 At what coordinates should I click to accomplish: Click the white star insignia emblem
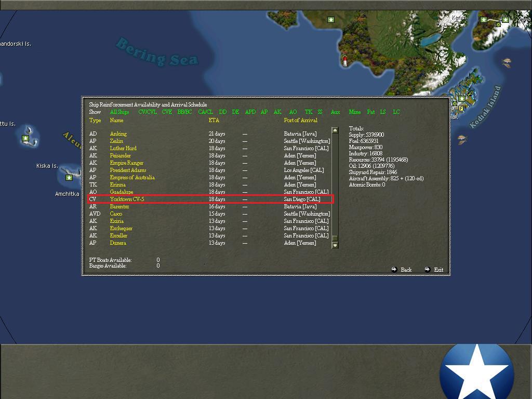(477, 371)
